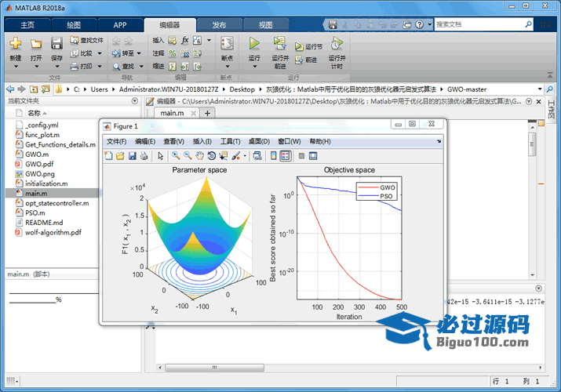
Task: Click Find Files (查找文件) button
Action: [86, 40]
